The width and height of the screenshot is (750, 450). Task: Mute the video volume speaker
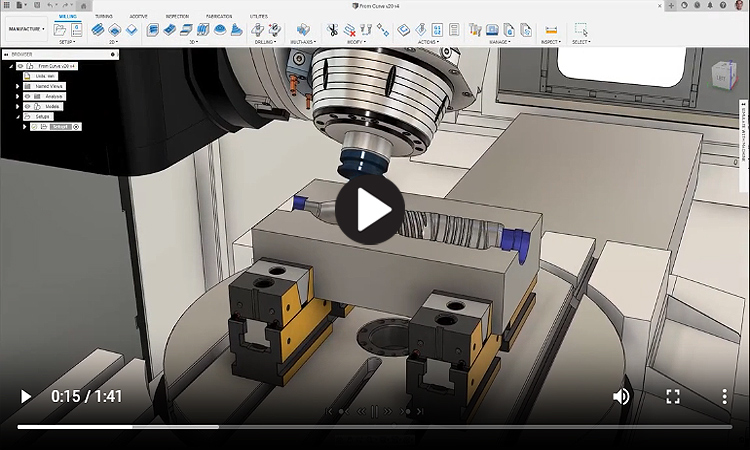click(621, 396)
